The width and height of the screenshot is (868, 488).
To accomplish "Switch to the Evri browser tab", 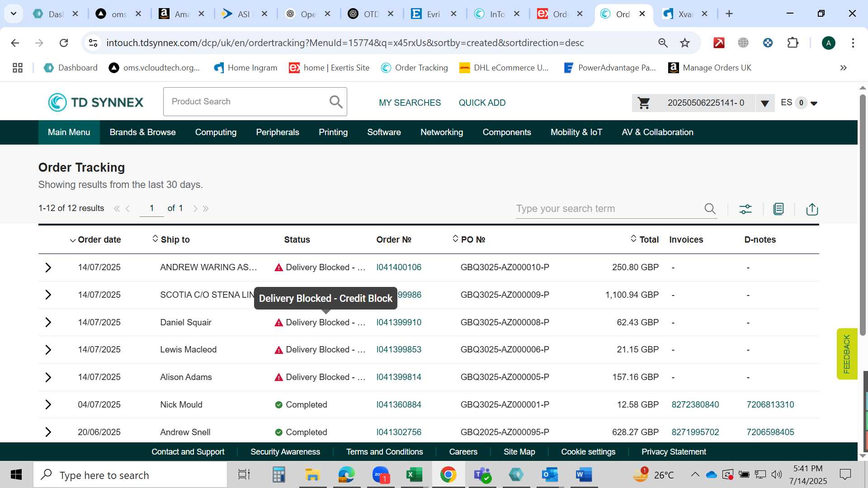I will [434, 14].
